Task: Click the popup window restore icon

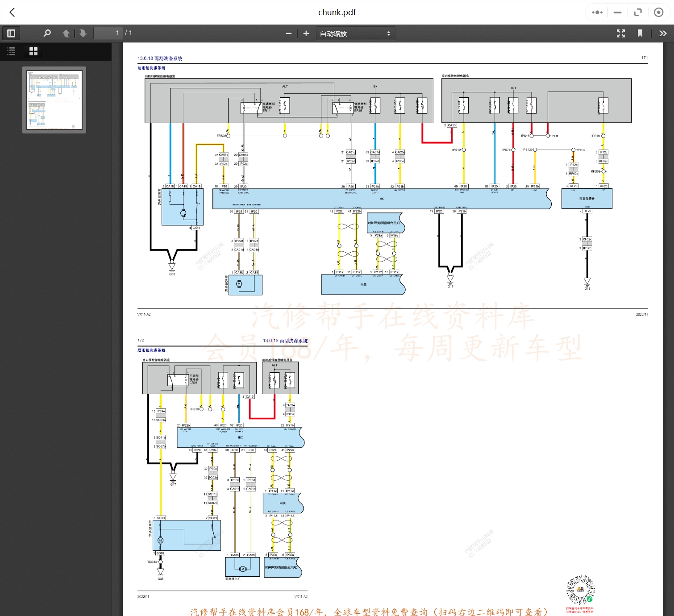Action: click(x=637, y=12)
